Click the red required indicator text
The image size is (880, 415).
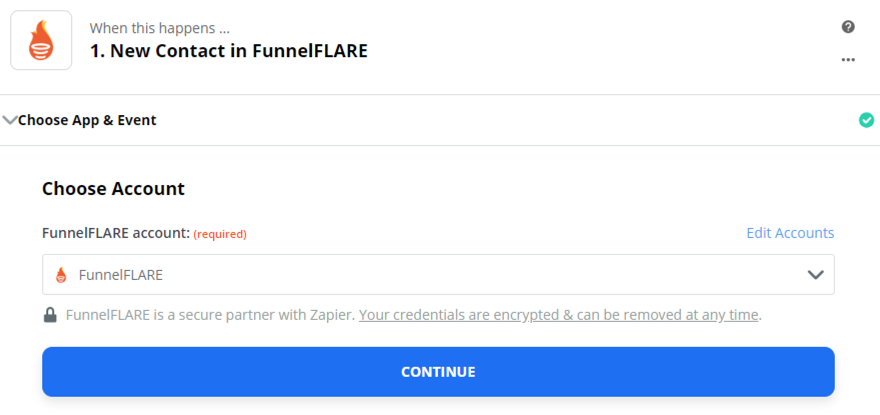220,234
